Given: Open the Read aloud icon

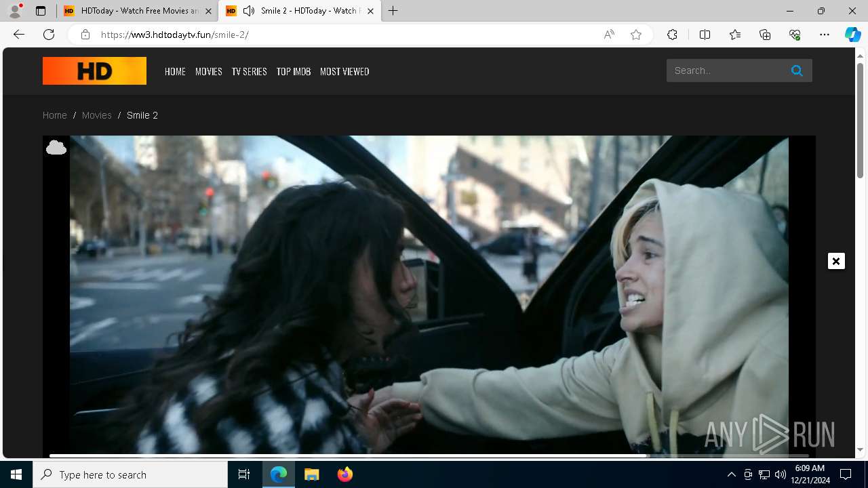Looking at the screenshot, I should tap(609, 35).
